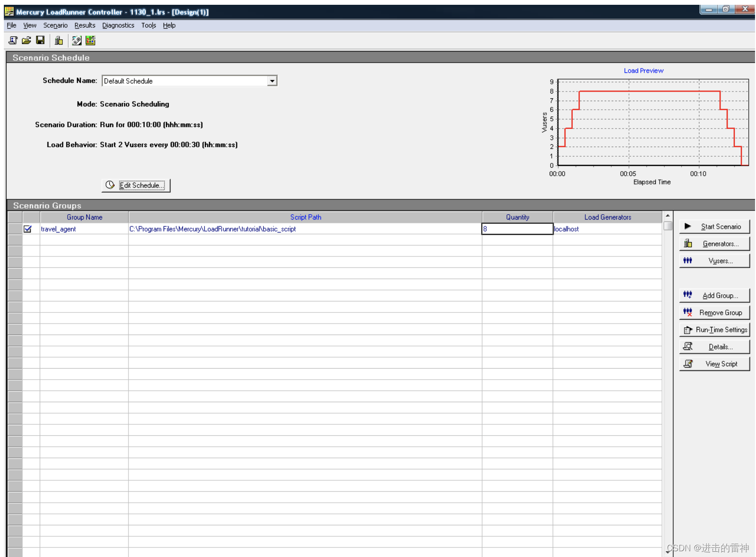756x557 pixels.
Task: Click the clock icon on Edit Schedule
Action: (110, 185)
